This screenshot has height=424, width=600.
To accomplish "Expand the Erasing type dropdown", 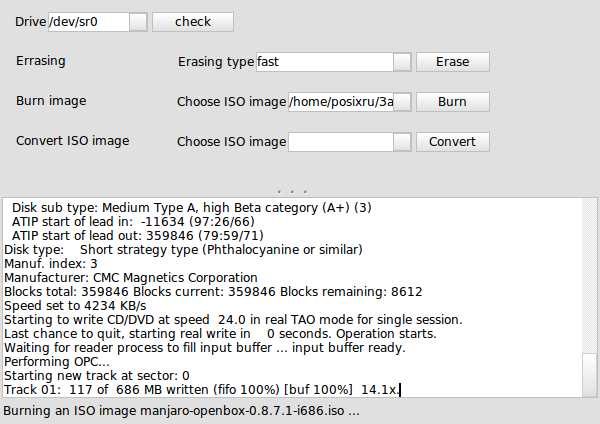I will 402,62.
